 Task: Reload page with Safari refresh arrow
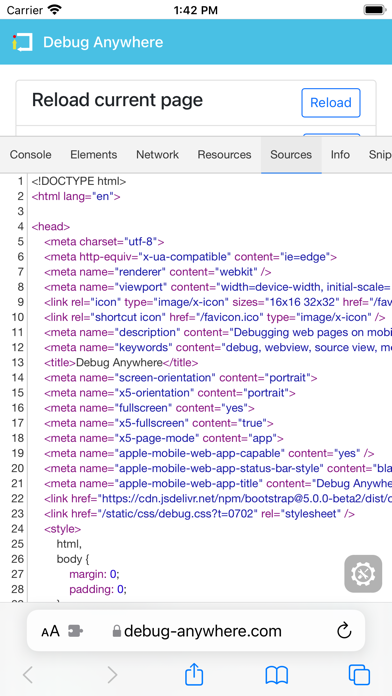pyautogui.click(x=344, y=631)
